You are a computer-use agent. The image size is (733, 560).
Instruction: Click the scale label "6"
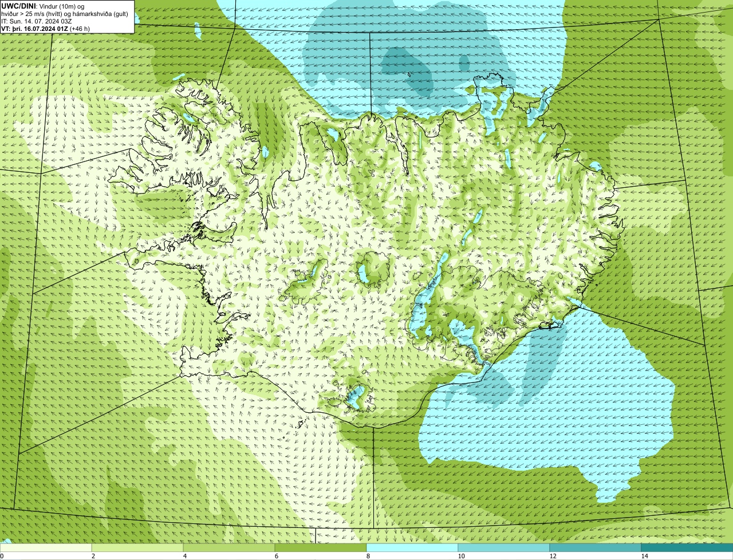tap(277, 556)
